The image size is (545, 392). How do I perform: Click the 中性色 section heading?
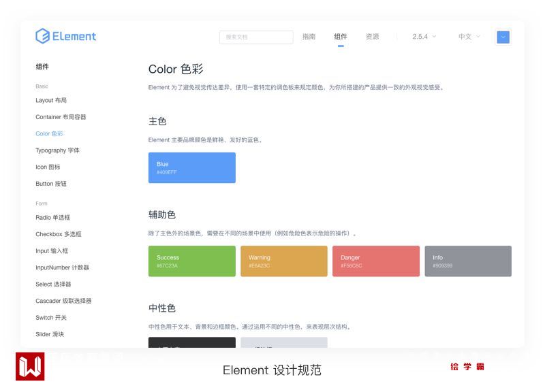point(162,308)
